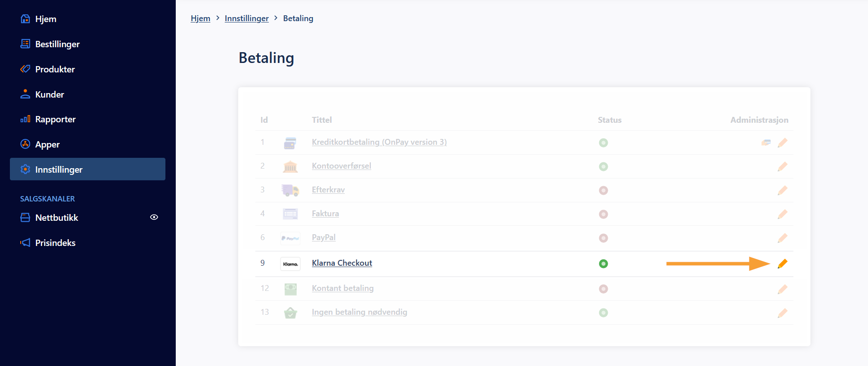This screenshot has width=868, height=366.
Task: Click the Nettbutikk storefront icon
Action: click(x=26, y=218)
